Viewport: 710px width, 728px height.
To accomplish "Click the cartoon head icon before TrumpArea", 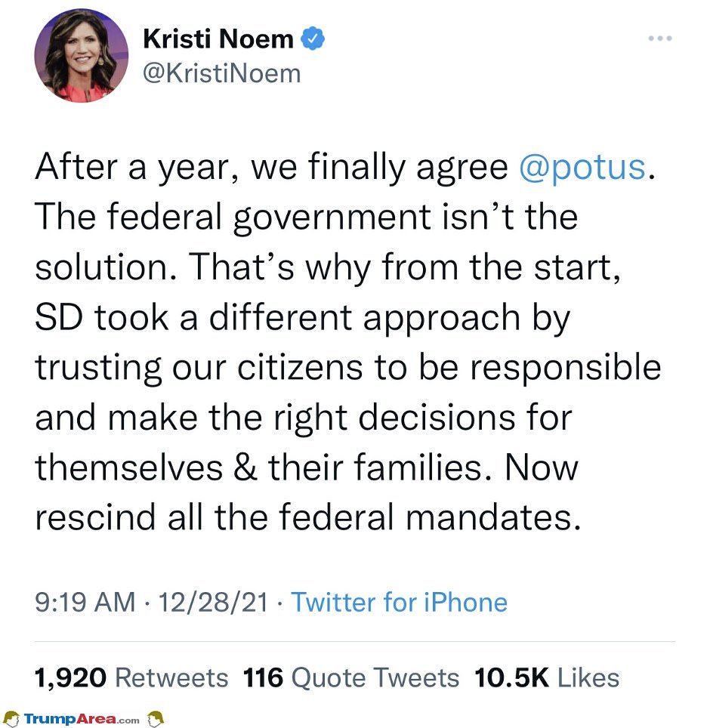I will pos(11,719).
